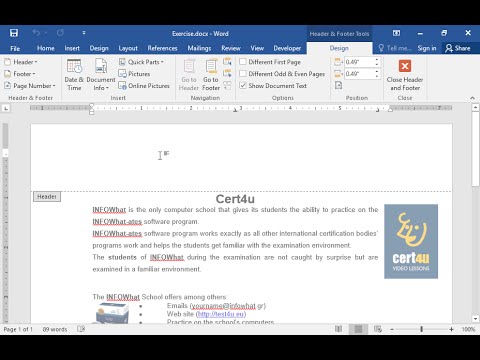Viewport: 480px width, 360px height.
Task: Uncheck Show Document Text
Action: [x=243, y=86]
